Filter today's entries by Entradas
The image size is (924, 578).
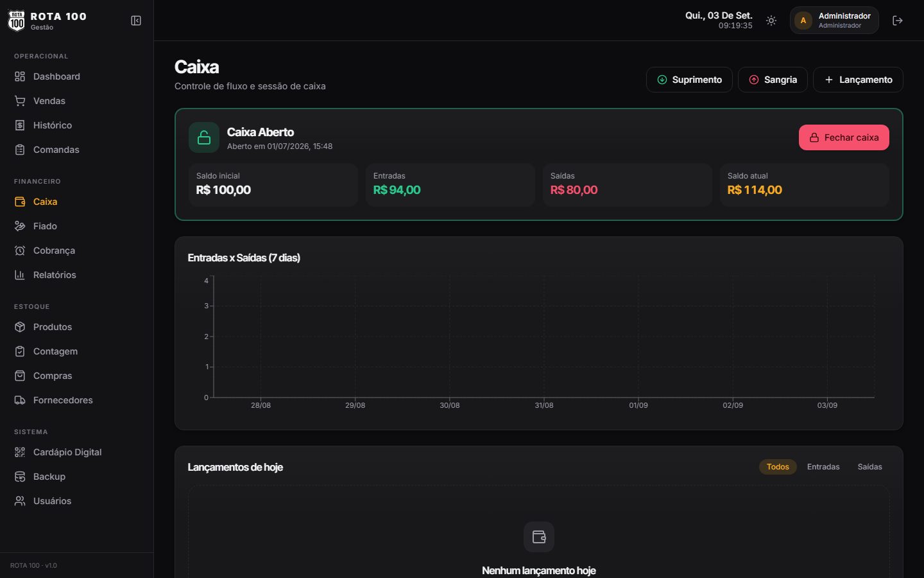coord(823,467)
